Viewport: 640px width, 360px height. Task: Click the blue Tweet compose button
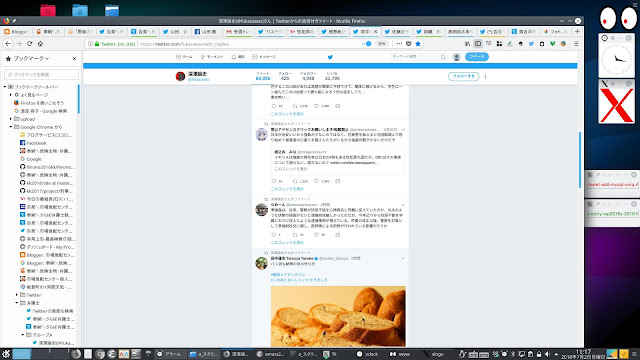[x=477, y=57]
